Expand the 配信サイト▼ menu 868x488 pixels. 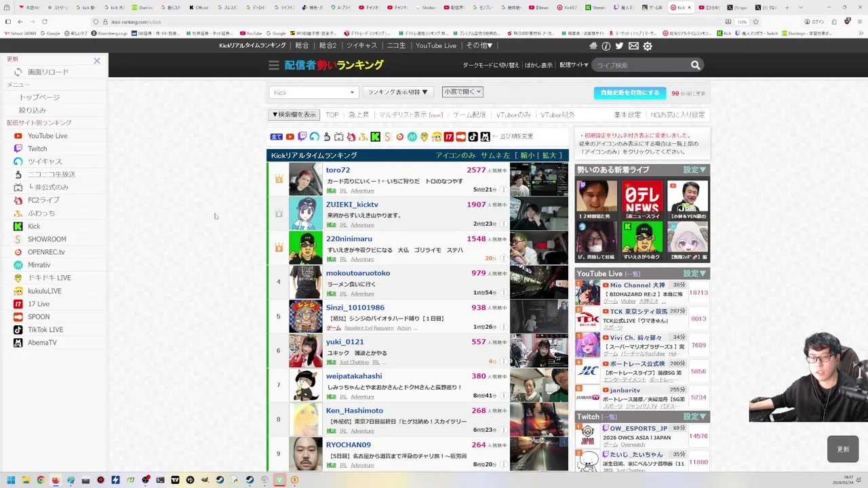tap(574, 65)
